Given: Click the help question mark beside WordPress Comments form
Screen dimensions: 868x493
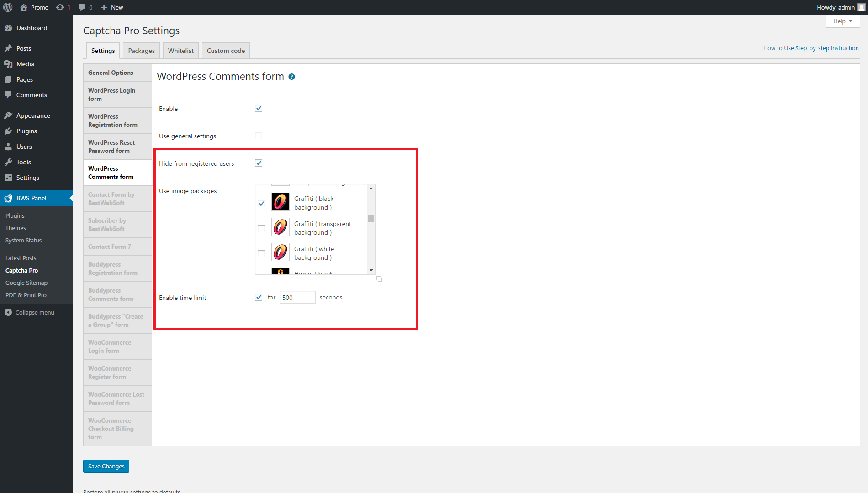Looking at the screenshot, I should 291,77.
